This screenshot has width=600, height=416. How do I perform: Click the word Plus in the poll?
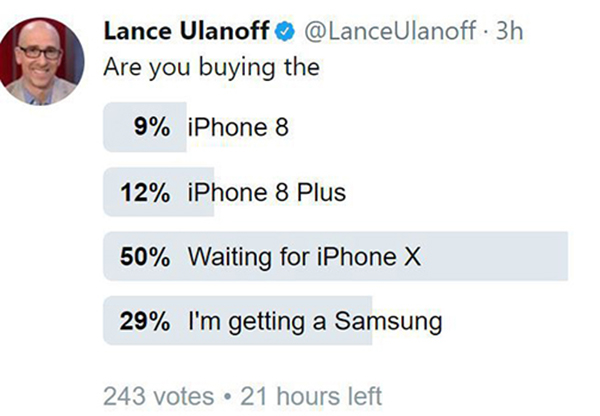(323, 191)
